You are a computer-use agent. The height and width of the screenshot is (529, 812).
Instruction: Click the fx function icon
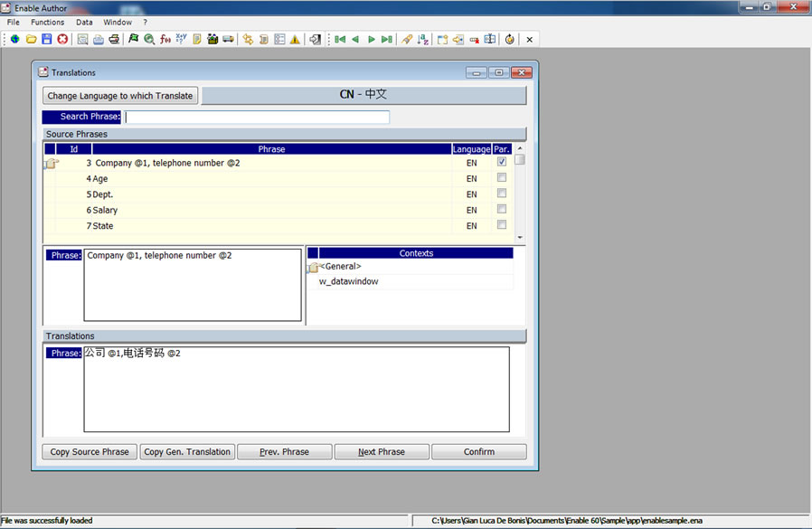(165, 39)
